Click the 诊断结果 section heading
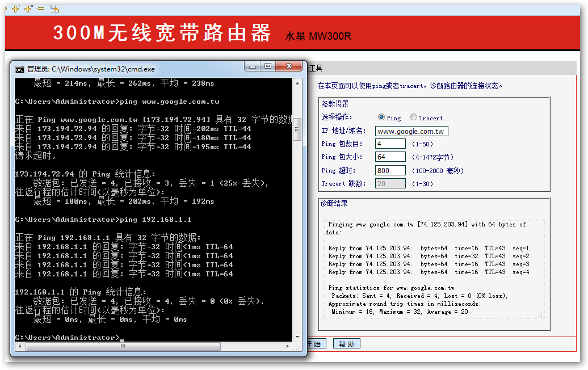Image resolution: width=588 pixels, height=370 pixels. [x=334, y=203]
